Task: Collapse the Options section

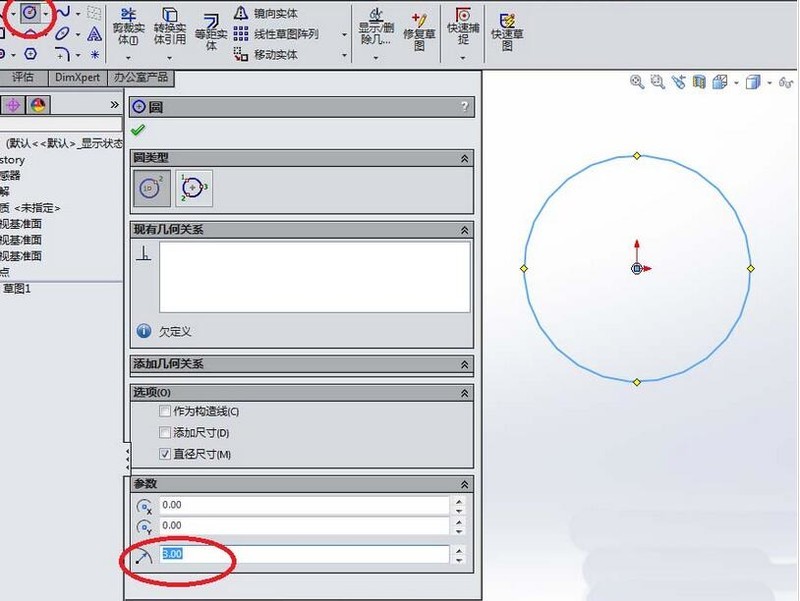Action: pyautogui.click(x=462, y=392)
